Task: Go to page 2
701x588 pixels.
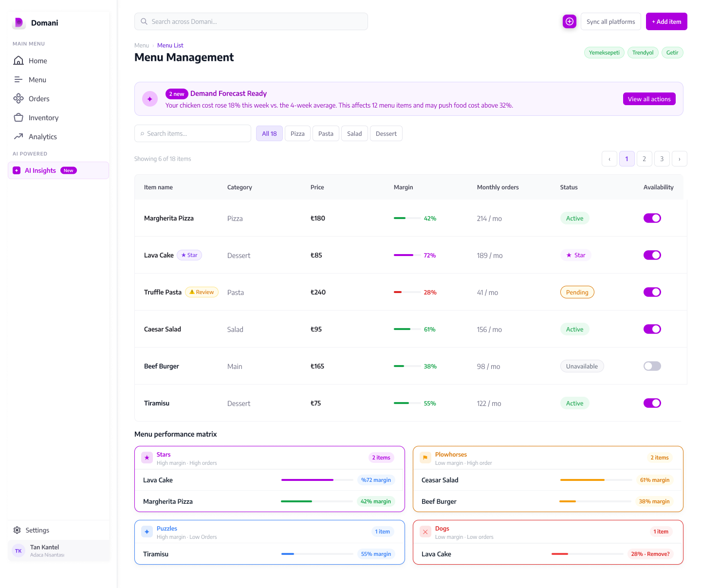Action: pyautogui.click(x=645, y=159)
